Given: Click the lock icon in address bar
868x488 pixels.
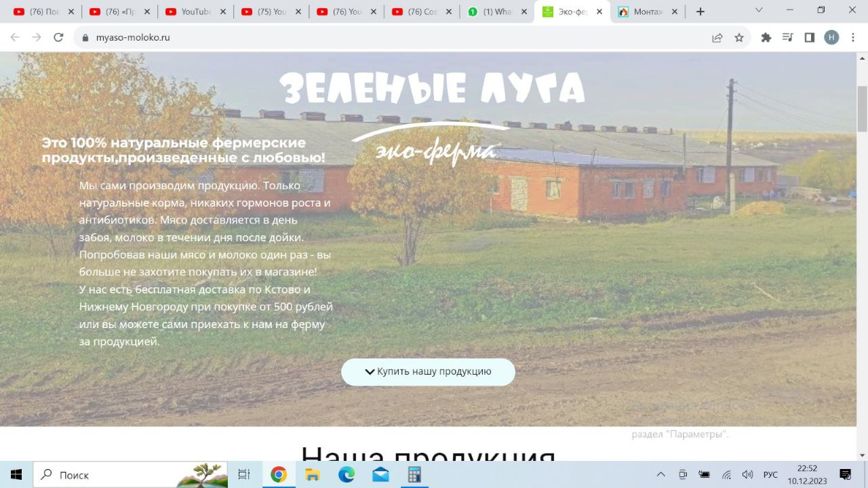Looking at the screenshot, I should tap(85, 38).
